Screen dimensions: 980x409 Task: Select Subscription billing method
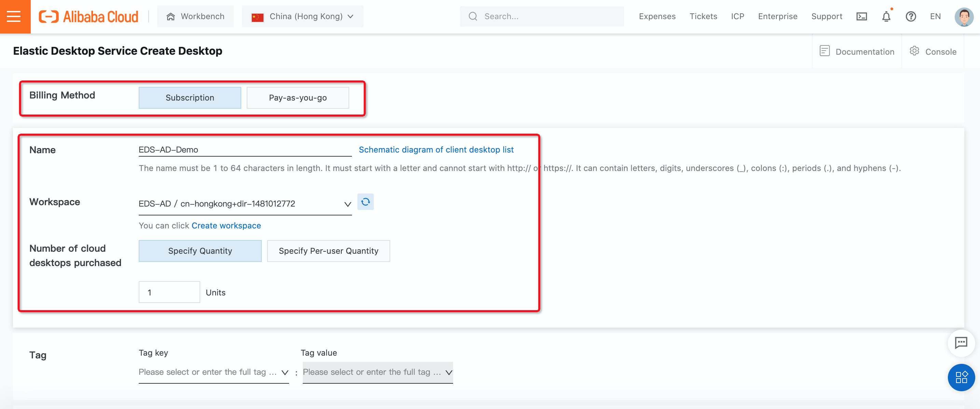pyautogui.click(x=189, y=98)
